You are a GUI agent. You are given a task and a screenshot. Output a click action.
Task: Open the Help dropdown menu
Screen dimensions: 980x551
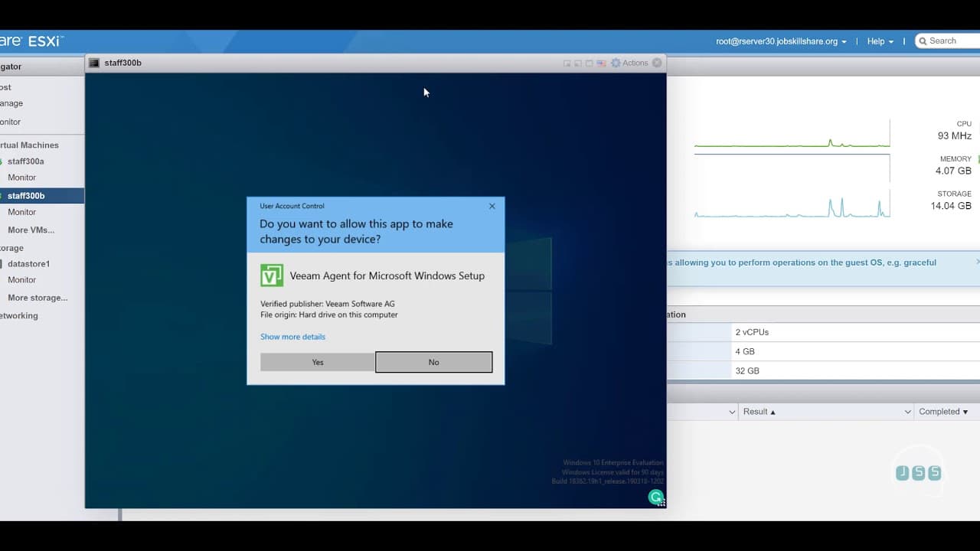(x=880, y=41)
